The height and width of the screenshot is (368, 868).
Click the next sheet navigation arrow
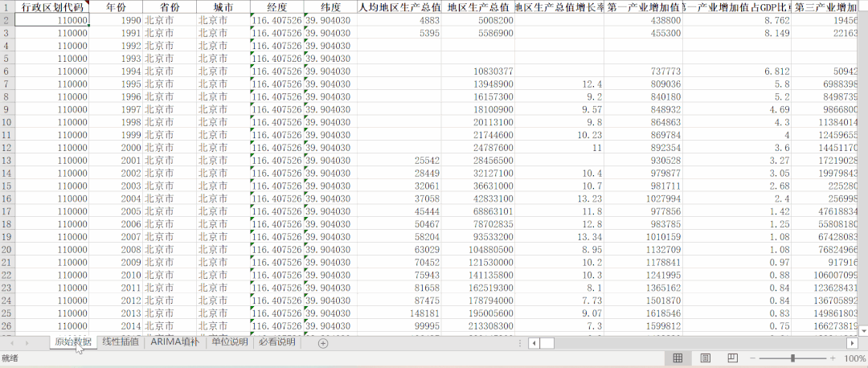click(x=27, y=343)
